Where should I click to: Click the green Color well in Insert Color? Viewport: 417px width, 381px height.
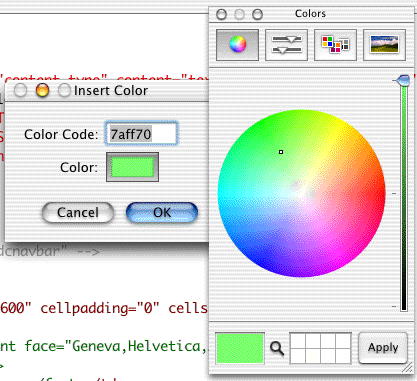tap(132, 167)
